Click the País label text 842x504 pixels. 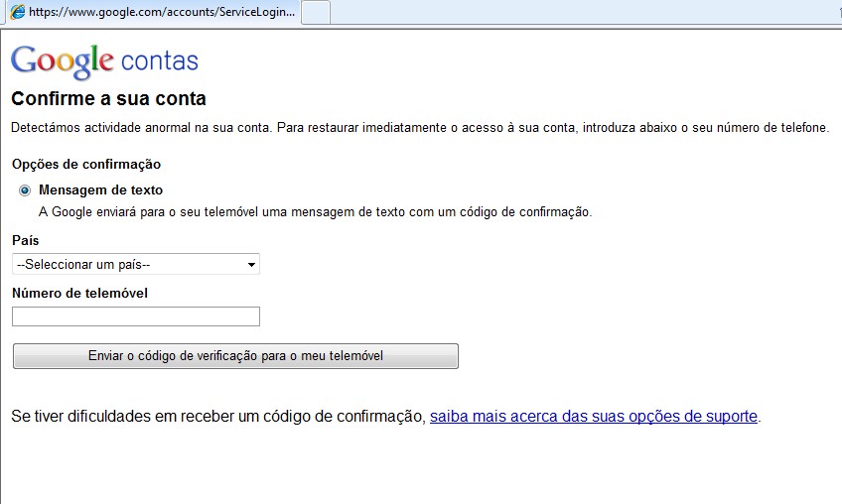tap(25, 240)
